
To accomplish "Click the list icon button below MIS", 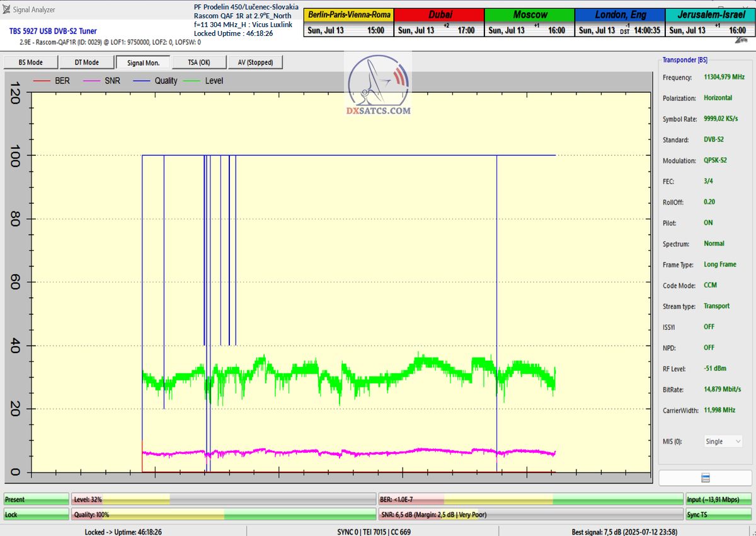I will click(x=705, y=478).
